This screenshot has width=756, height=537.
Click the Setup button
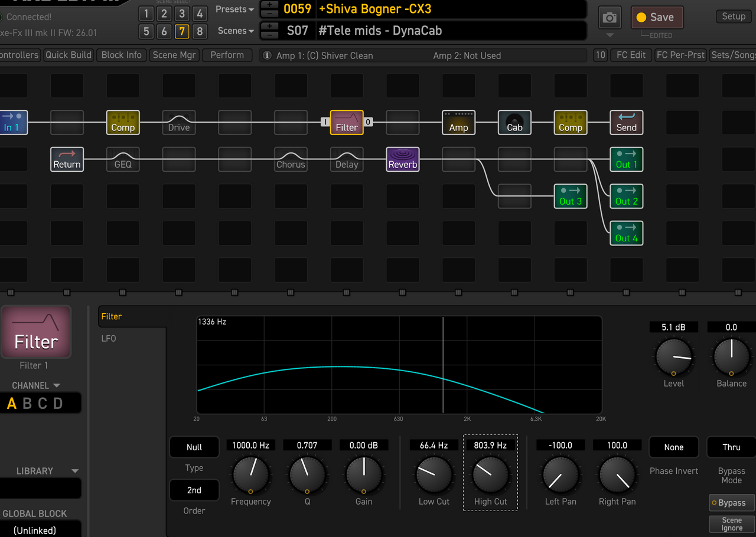[734, 17]
